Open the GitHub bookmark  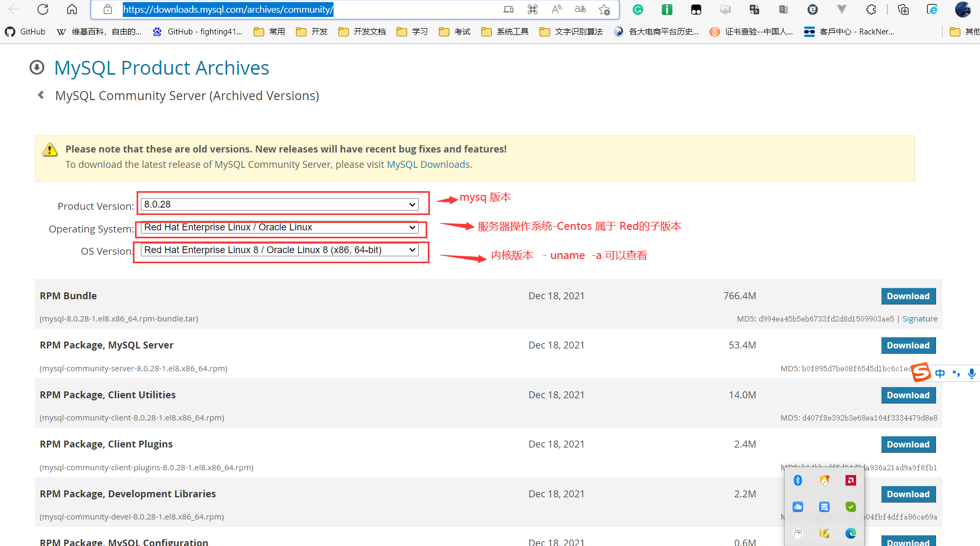click(x=25, y=32)
